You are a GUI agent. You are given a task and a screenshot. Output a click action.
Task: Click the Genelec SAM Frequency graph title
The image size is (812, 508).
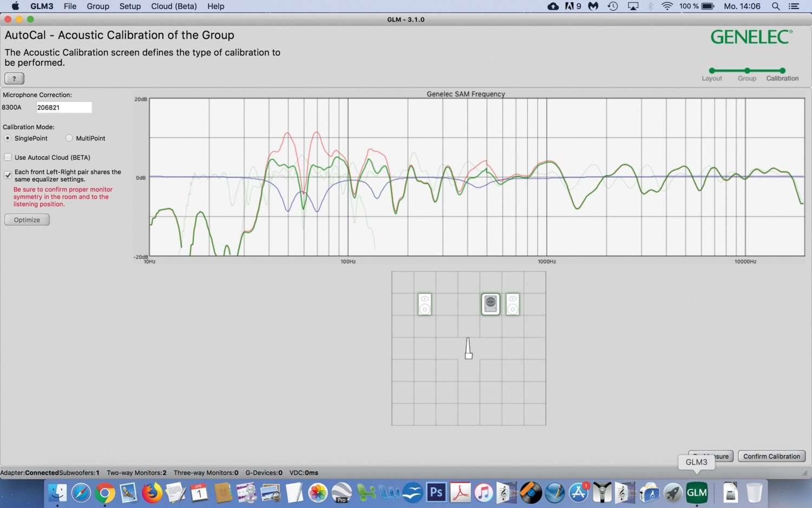click(466, 94)
